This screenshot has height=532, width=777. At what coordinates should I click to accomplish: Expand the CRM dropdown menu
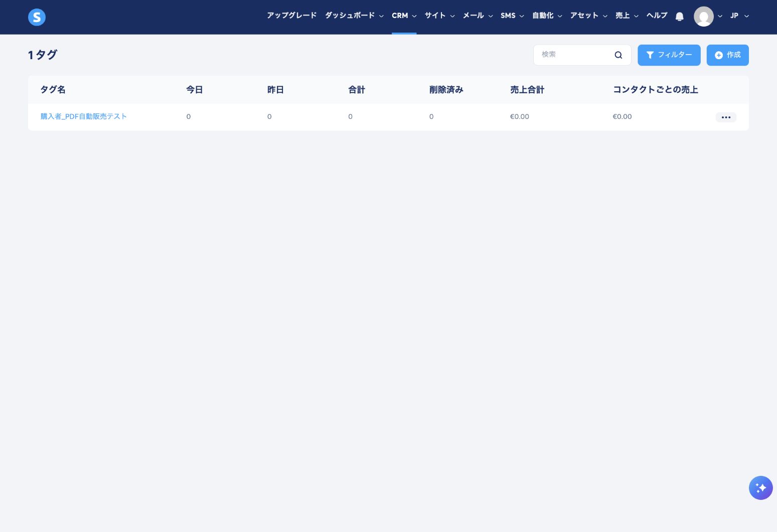point(404,16)
